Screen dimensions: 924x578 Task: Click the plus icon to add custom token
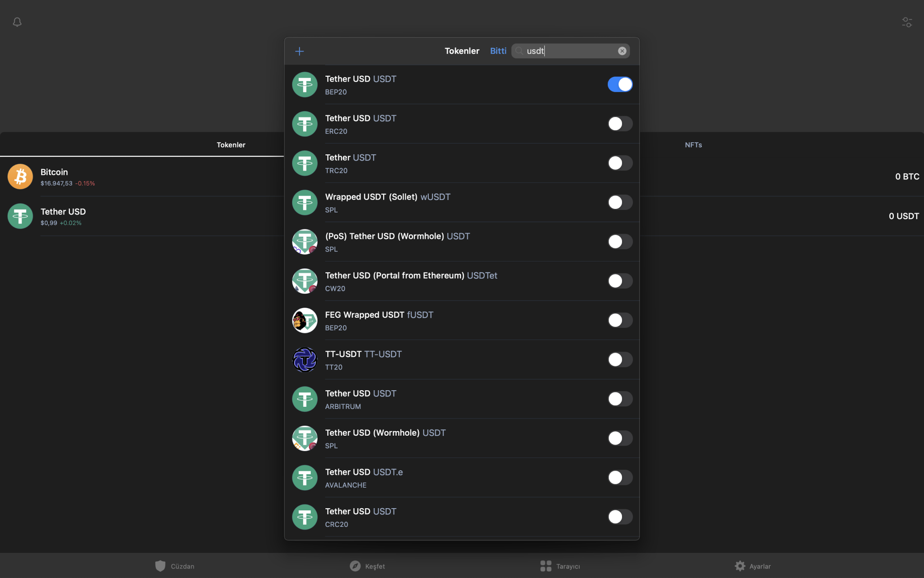coord(300,51)
